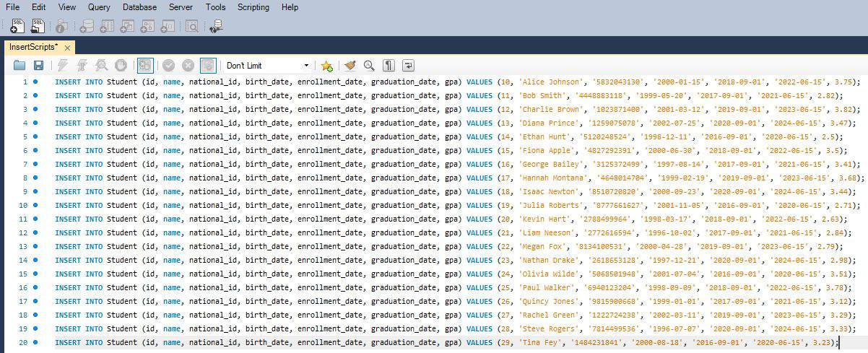Screen dimensions: 868x353
Task: Save the script with floppy icon
Action: click(38, 66)
